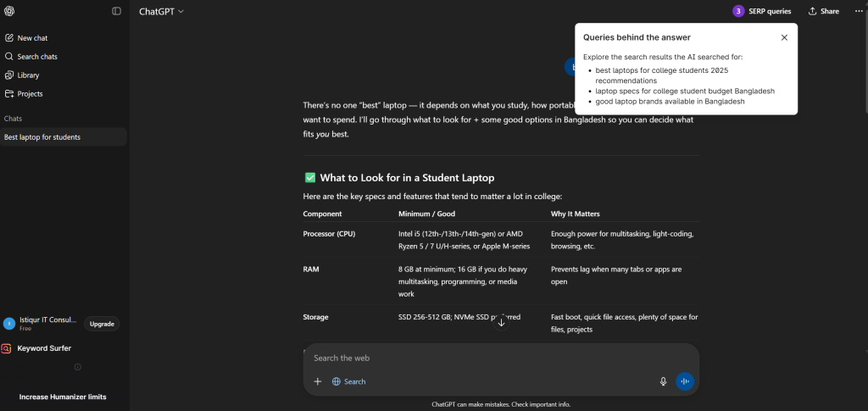Image resolution: width=868 pixels, height=411 pixels.
Task: Start a New chat
Action: [x=32, y=38]
